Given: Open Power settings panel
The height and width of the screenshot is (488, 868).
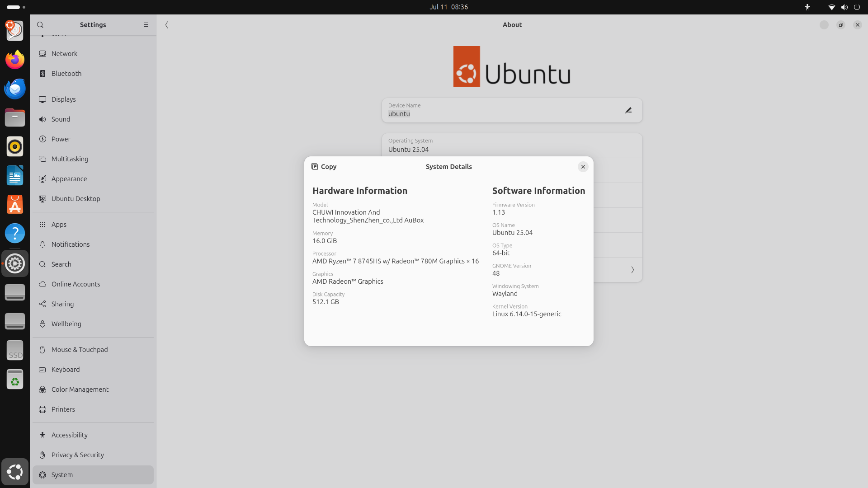Looking at the screenshot, I should click(x=93, y=139).
